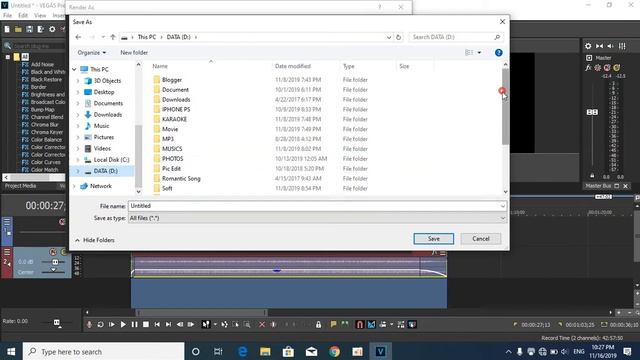Viewport: 640px width, 360px height.
Task: Click the Up one level arrow in Save As
Action: click(x=113, y=37)
